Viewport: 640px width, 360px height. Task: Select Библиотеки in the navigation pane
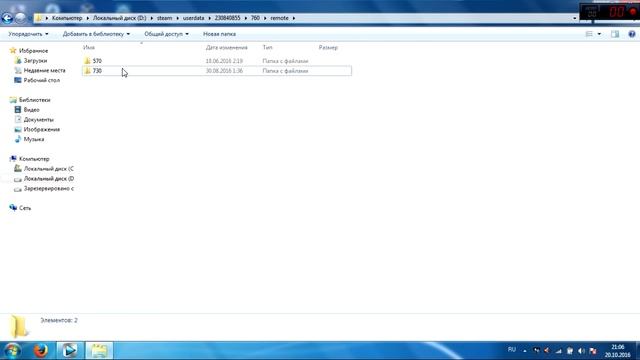pos(34,100)
